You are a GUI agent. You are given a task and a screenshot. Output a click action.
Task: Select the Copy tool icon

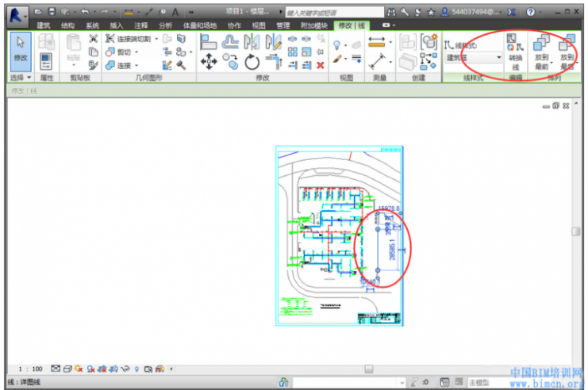(x=230, y=62)
